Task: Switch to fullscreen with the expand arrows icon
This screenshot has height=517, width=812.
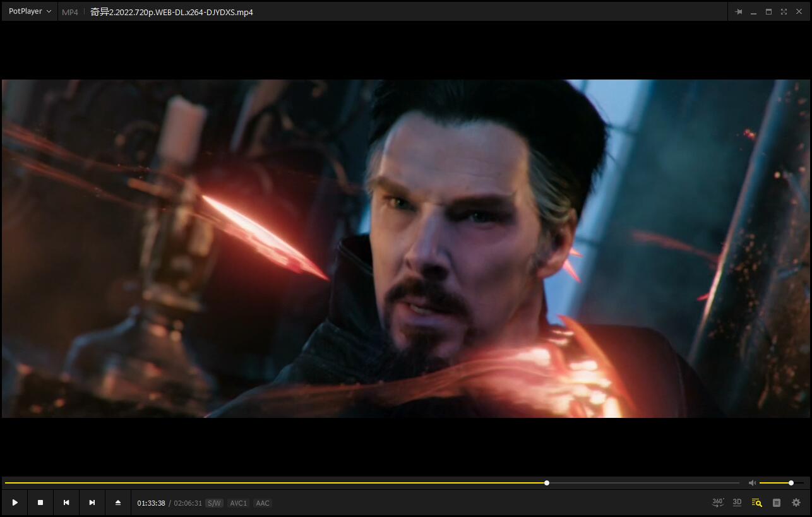Action: [784, 12]
